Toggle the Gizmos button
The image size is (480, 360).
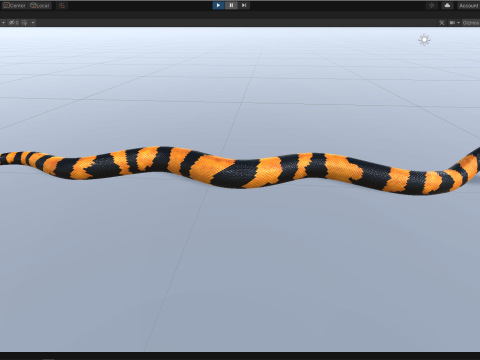pyautogui.click(x=471, y=23)
